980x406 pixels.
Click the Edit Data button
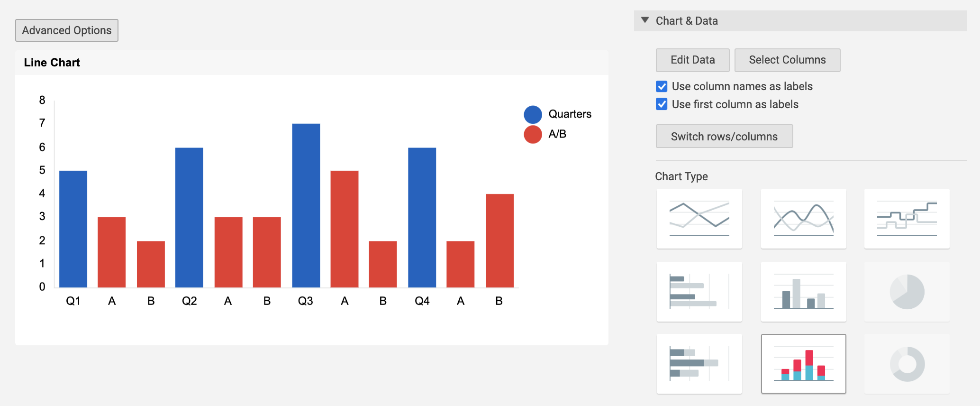tap(692, 60)
